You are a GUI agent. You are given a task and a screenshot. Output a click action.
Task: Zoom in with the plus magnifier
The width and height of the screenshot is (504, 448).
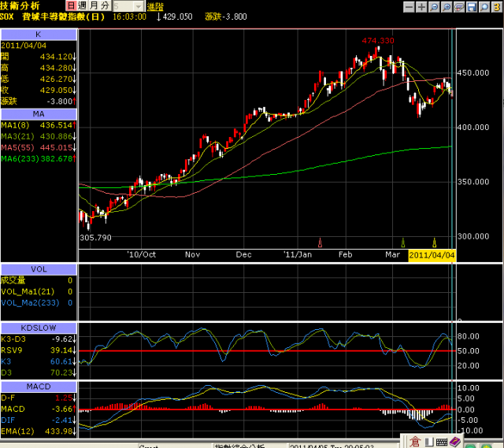click(447, 7)
